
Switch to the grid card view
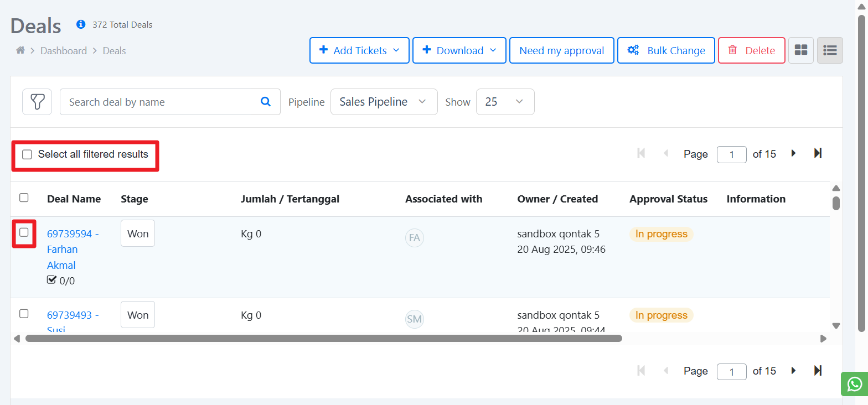801,50
